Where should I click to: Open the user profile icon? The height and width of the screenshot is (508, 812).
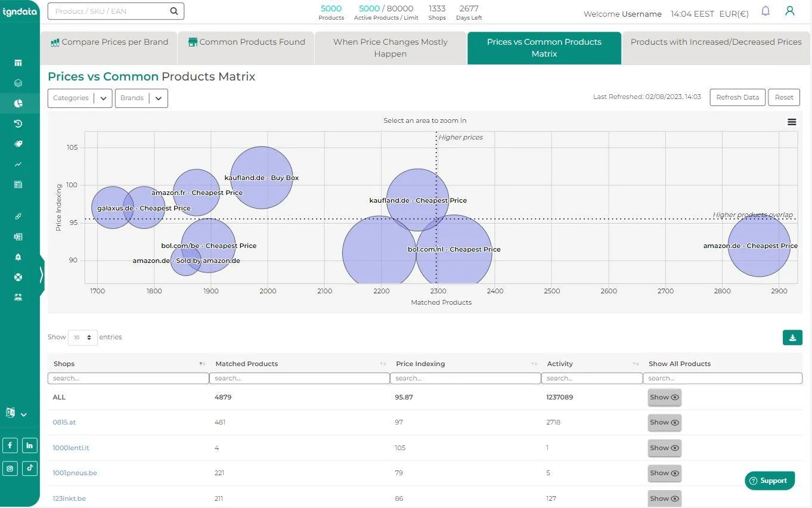(x=790, y=11)
